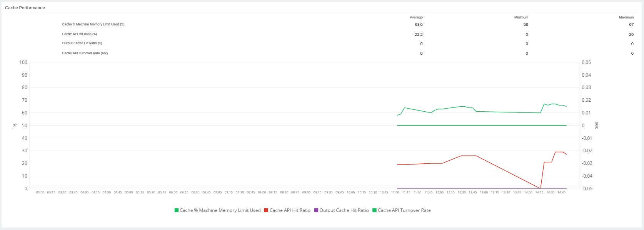Image resolution: width=644 pixels, height=230 pixels.
Task: Click the Output Cache Hit Ratio (%) table row label
Action: 82,43
